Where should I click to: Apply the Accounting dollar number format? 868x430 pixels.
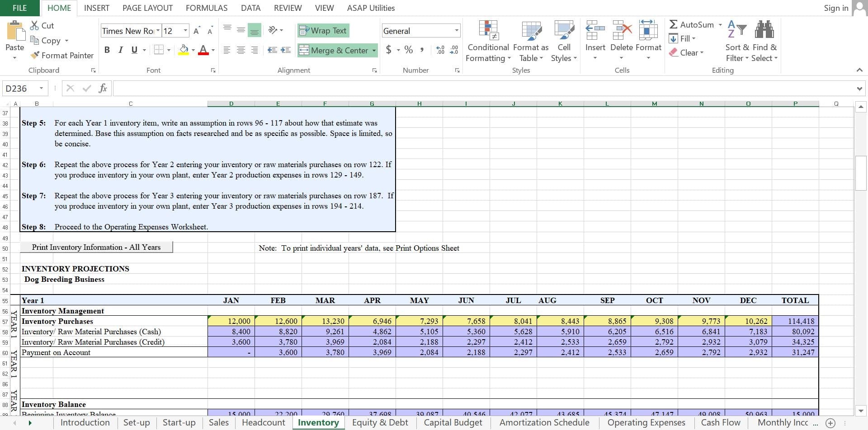389,50
